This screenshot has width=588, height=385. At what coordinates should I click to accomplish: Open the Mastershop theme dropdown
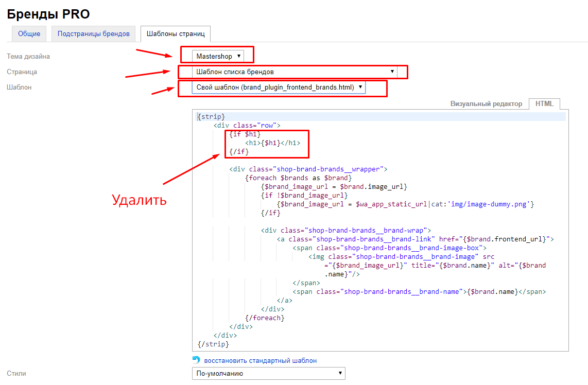(x=217, y=56)
